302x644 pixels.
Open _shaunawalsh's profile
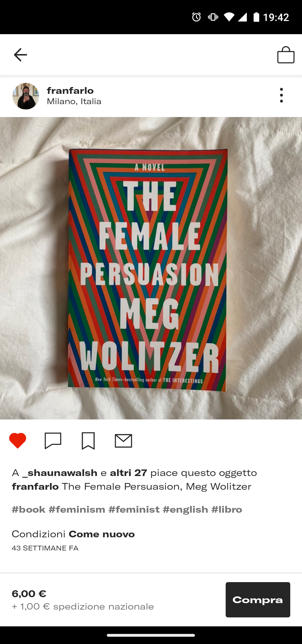click(x=60, y=473)
